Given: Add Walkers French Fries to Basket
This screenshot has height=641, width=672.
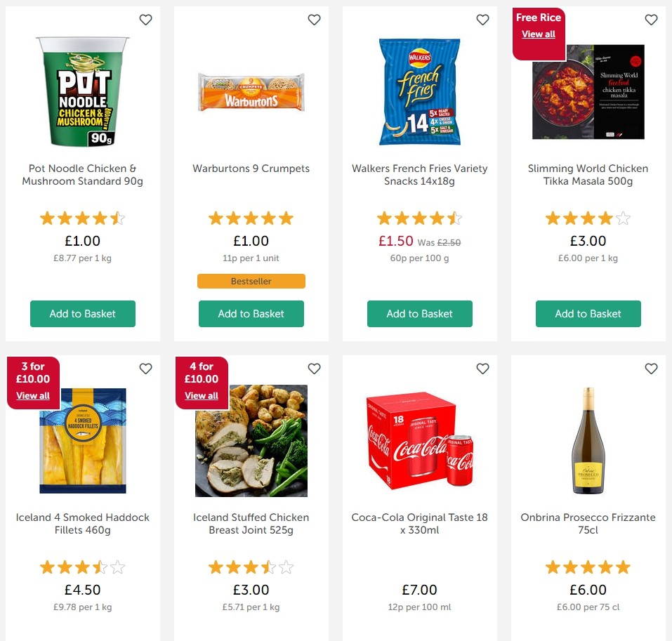Looking at the screenshot, I should (x=419, y=314).
